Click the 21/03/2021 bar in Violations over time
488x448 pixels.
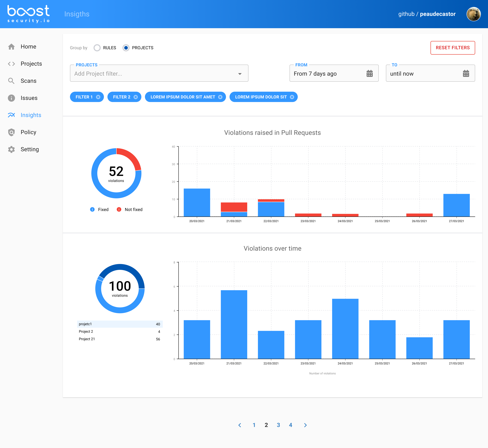tap(234, 324)
